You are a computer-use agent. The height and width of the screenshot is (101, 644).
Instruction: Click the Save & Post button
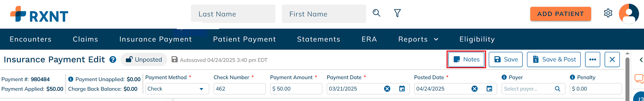pos(554,60)
